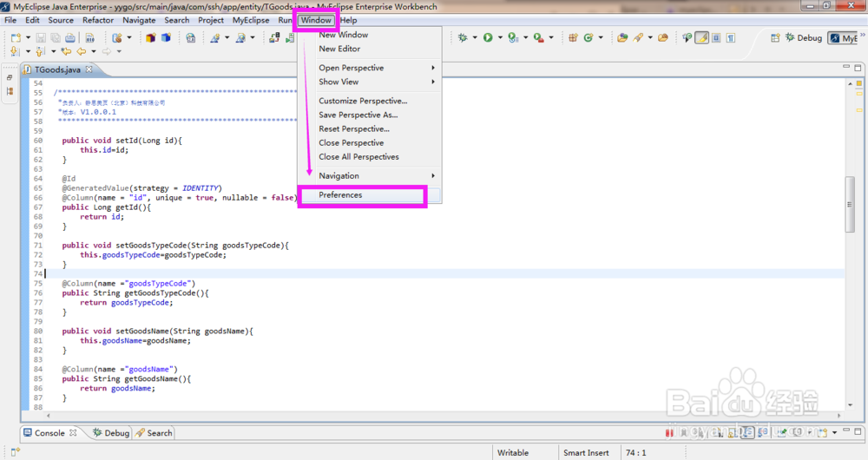Select the TGoods.java editor tab

point(57,69)
